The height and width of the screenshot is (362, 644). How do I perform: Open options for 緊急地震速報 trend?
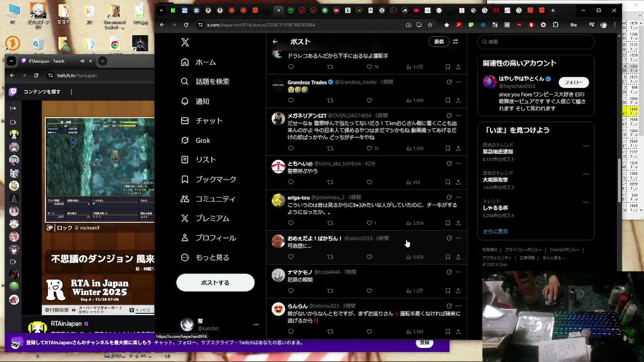[586, 146]
